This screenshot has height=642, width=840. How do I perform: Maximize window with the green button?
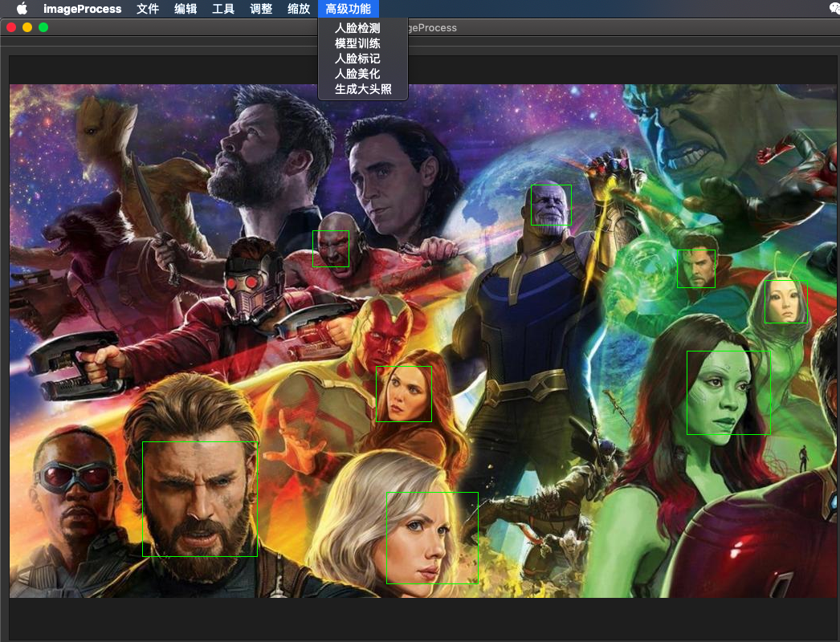(x=43, y=27)
